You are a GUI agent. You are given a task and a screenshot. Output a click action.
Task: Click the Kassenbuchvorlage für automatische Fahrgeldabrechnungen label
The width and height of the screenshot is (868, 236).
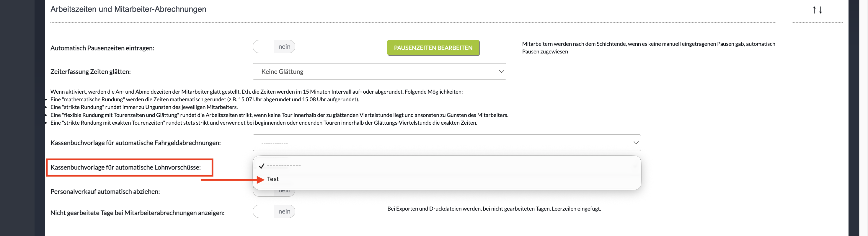136,143
